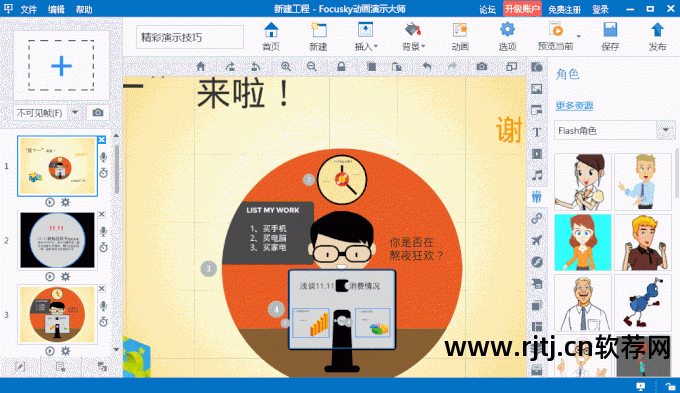Click 免费注册 to register
680x393 pixels.
point(564,9)
